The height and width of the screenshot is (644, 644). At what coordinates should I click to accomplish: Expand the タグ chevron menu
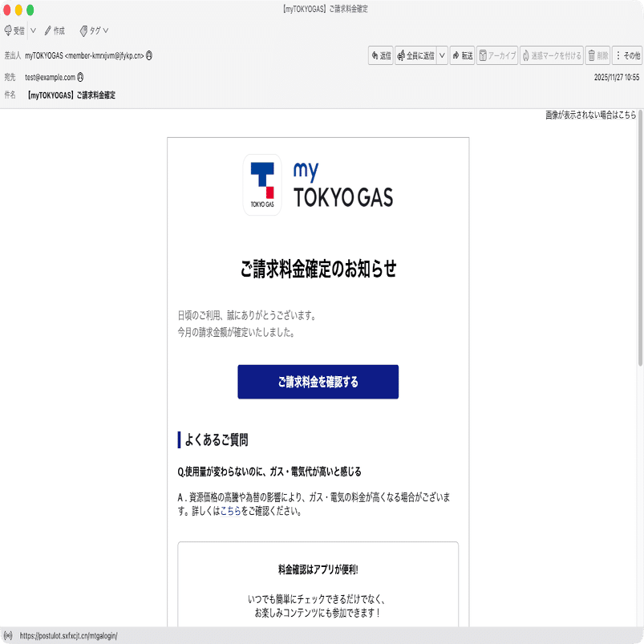pos(104,30)
